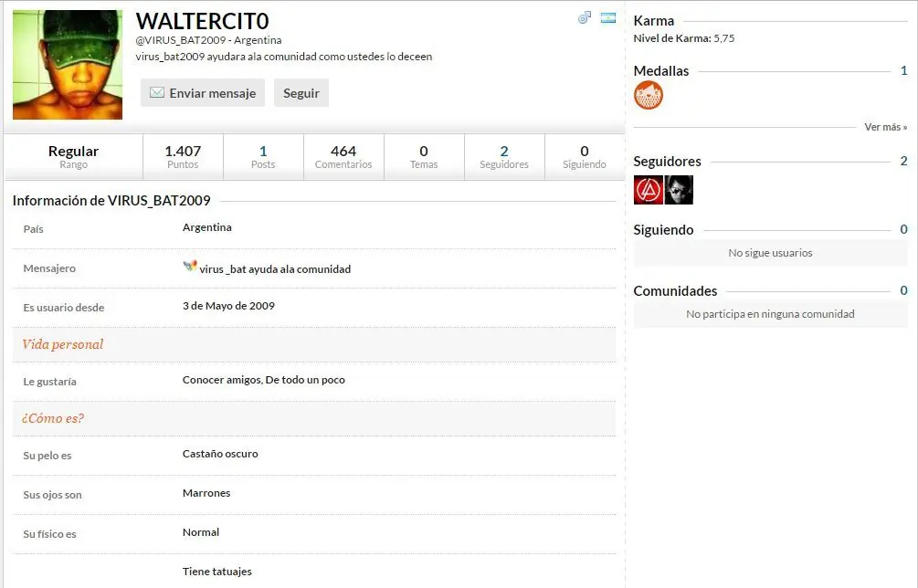Click the País label
Screen dimensions: 918x588
34,229
